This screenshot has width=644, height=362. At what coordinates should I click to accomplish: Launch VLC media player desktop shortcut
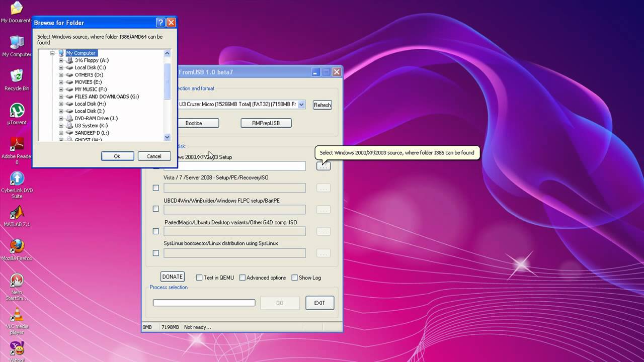[17, 321]
